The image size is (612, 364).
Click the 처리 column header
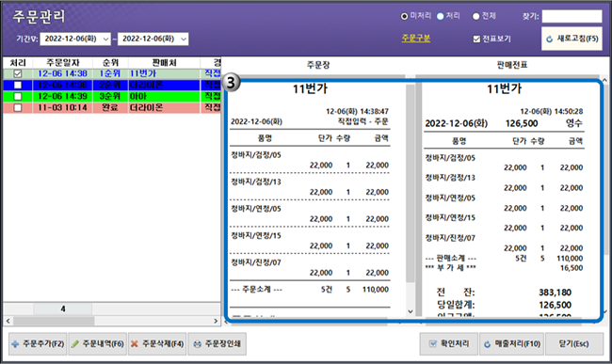18,63
